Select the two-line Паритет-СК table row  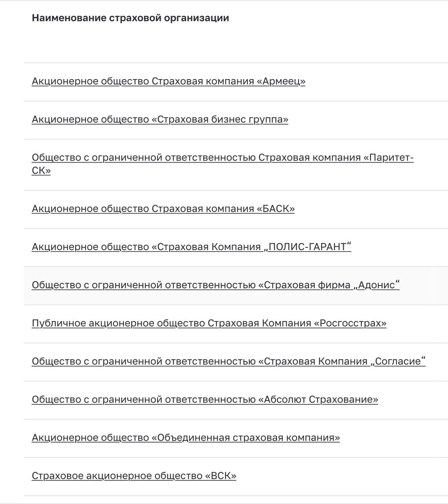[236, 165]
